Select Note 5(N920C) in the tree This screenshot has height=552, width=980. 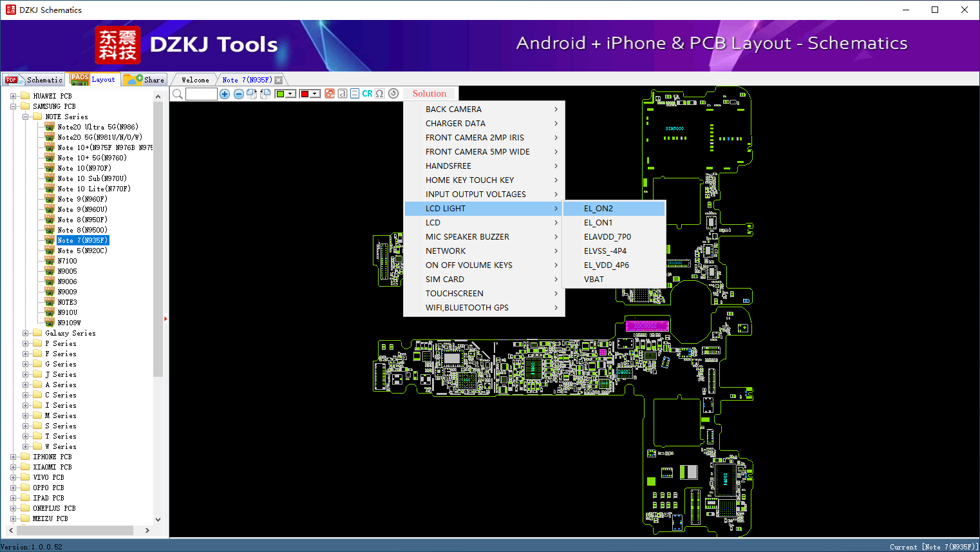click(x=82, y=251)
